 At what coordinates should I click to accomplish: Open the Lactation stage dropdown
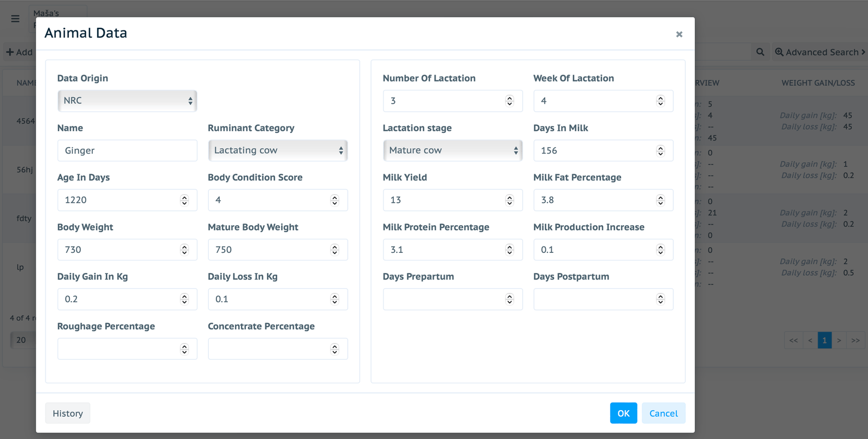coord(452,150)
